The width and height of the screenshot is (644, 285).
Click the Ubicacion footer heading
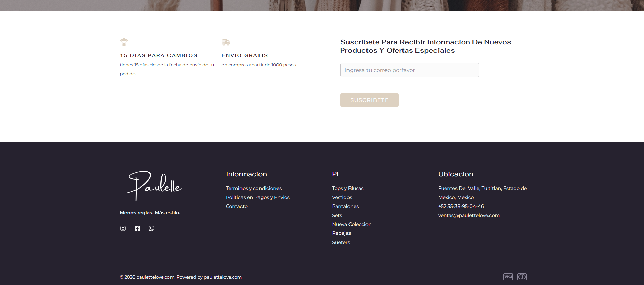[x=455, y=174]
